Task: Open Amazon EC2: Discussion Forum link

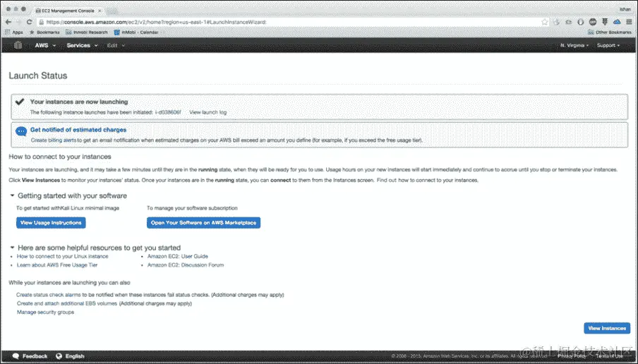Action: [186, 265]
